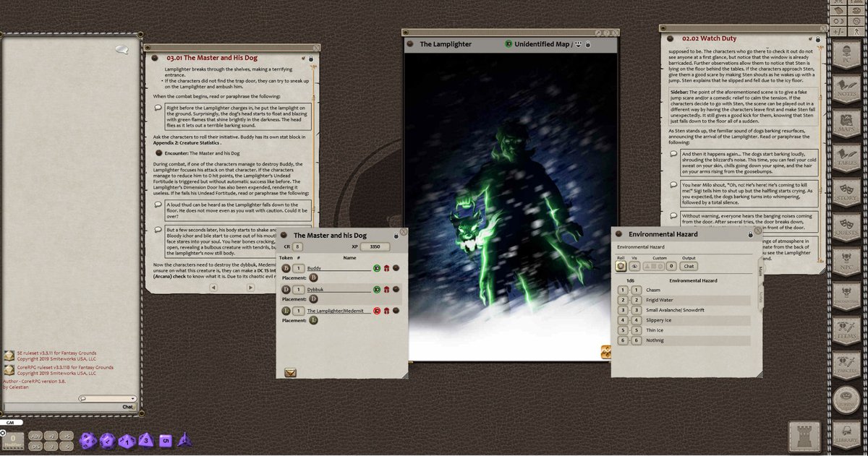Click the CR field showing 8
Viewport: 868px width, 456px height.
[297, 246]
